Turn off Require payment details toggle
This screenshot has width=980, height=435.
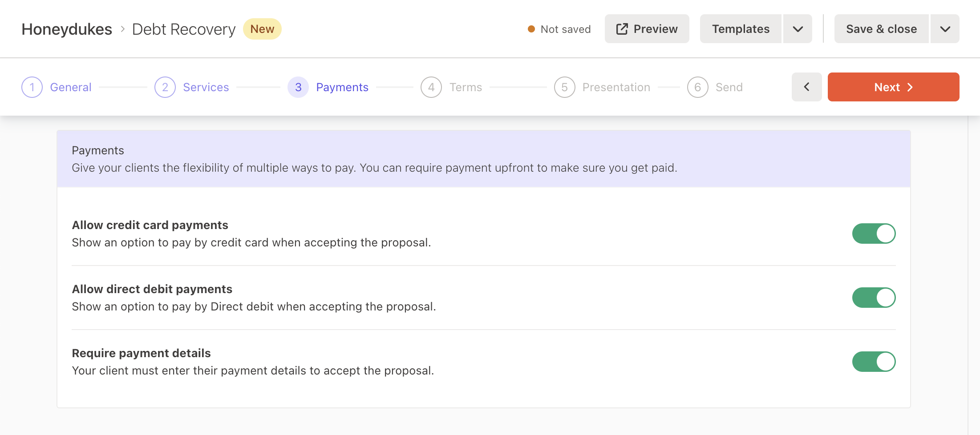874,362
